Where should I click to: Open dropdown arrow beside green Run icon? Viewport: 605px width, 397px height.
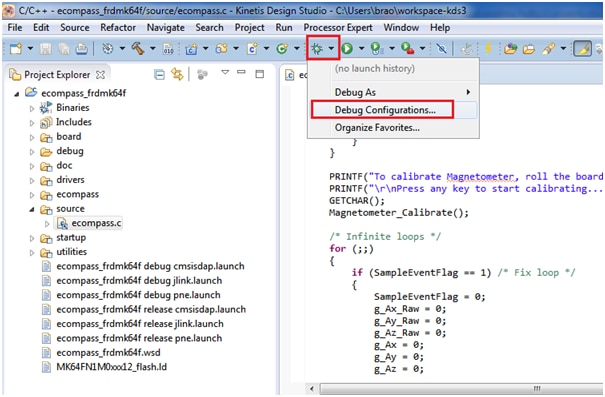click(x=362, y=49)
